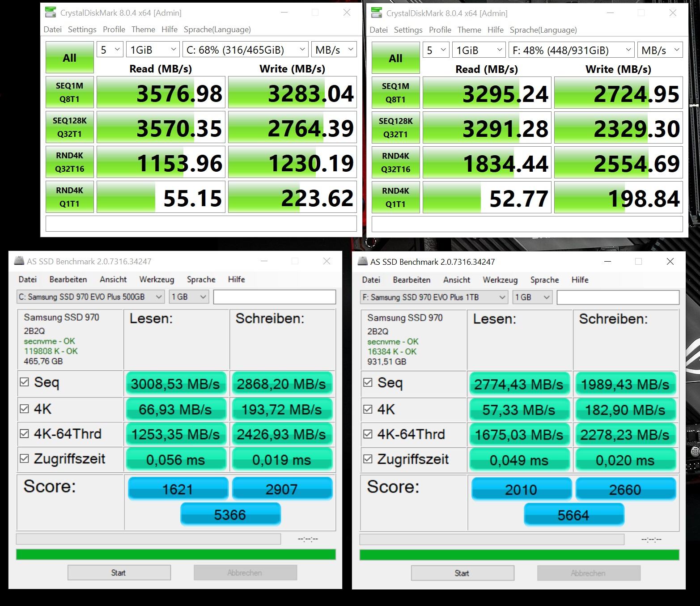This screenshot has height=606, width=700.
Task: Click total score 5366 in left AS SSD
Action: pos(230,514)
